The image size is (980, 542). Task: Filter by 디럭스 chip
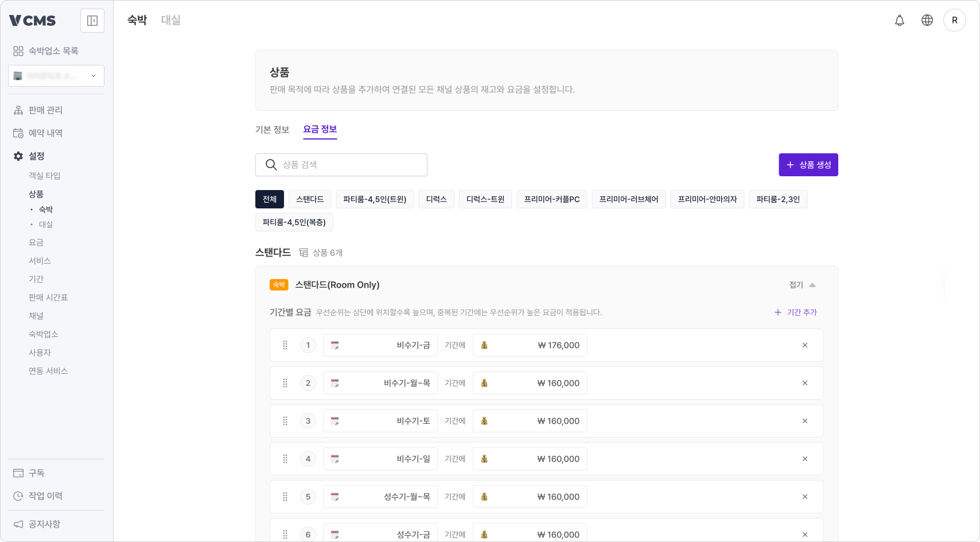437,199
